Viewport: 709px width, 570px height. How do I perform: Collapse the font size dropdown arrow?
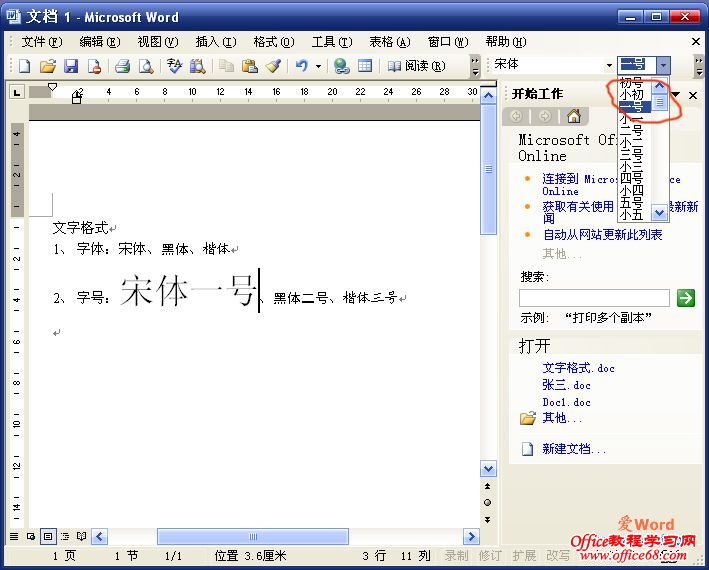(663, 66)
